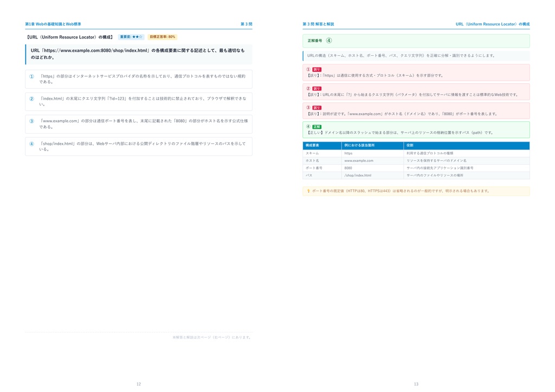Click the chapter header 第1章 Webの基礎知識とWeb標準
Screen dimensions: 555x392
pos(53,24)
